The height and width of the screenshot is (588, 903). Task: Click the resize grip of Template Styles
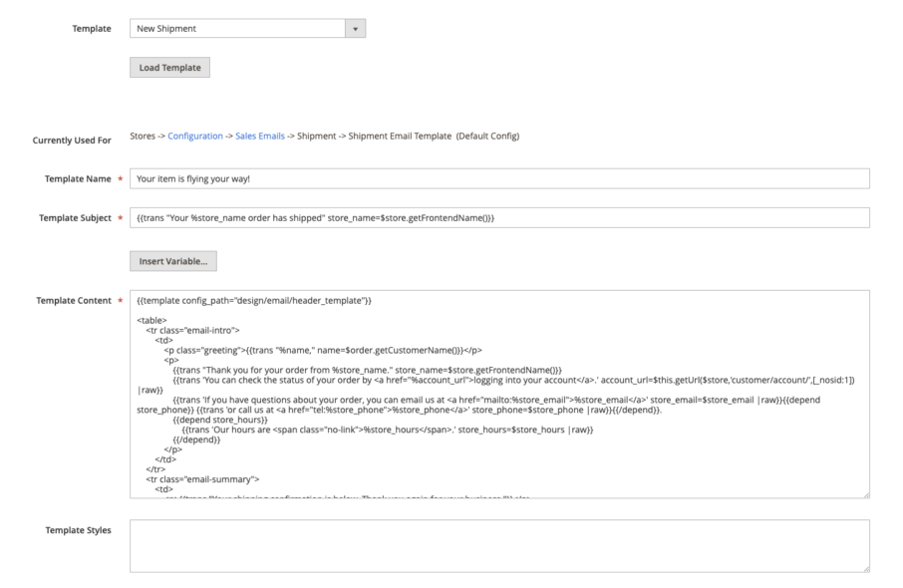click(x=865, y=567)
